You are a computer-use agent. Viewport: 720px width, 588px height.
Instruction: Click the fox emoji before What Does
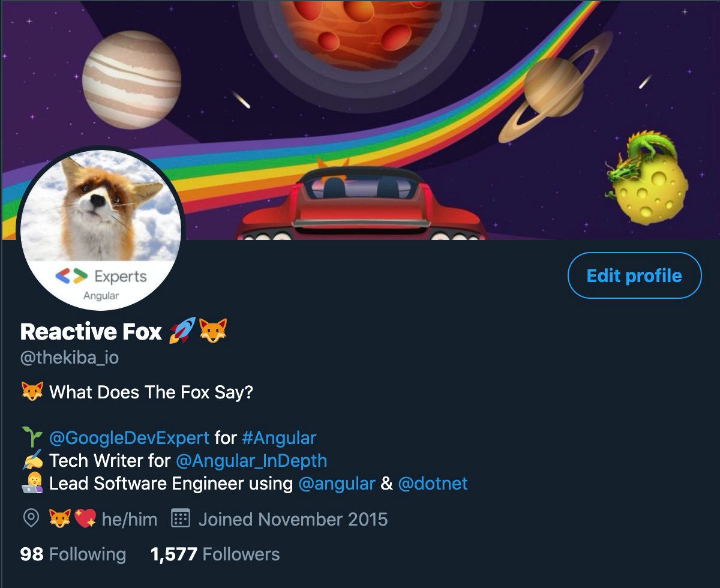32,392
